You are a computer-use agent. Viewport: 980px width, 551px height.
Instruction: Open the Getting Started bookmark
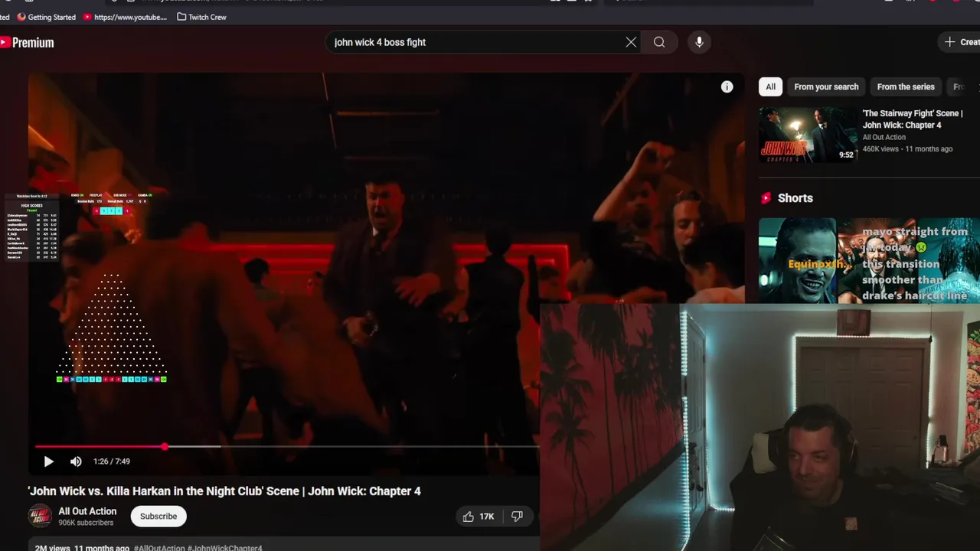tap(46, 17)
